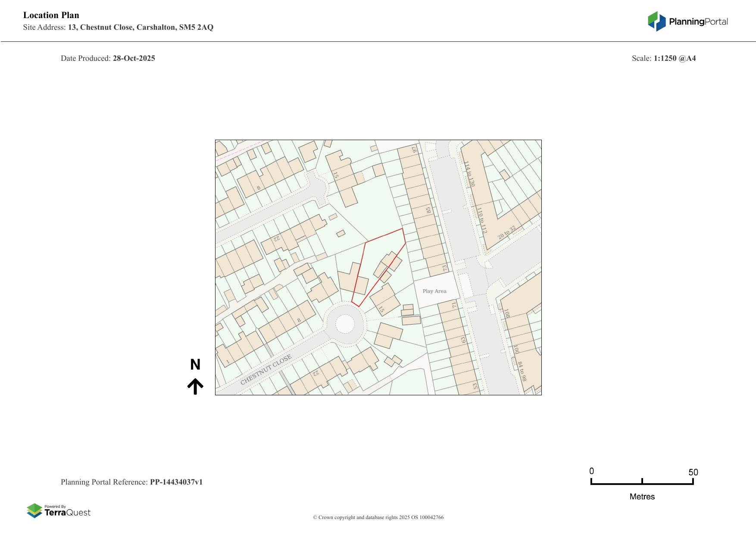Click the 114 to 130 building label
This screenshot has height=535, width=756.
[469, 174]
